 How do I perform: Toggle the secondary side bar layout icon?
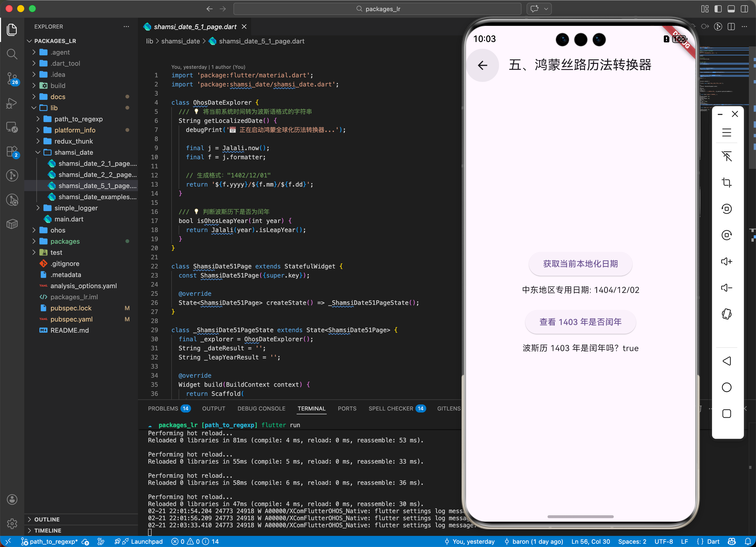click(744, 9)
